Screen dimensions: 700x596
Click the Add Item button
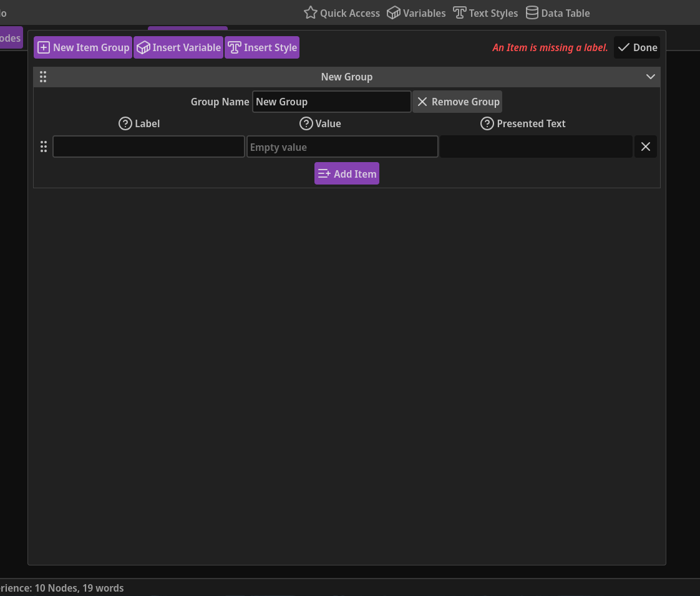click(346, 173)
